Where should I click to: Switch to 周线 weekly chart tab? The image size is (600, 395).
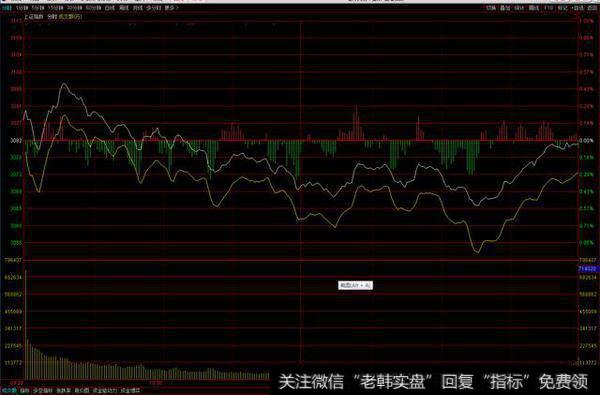pos(124,8)
